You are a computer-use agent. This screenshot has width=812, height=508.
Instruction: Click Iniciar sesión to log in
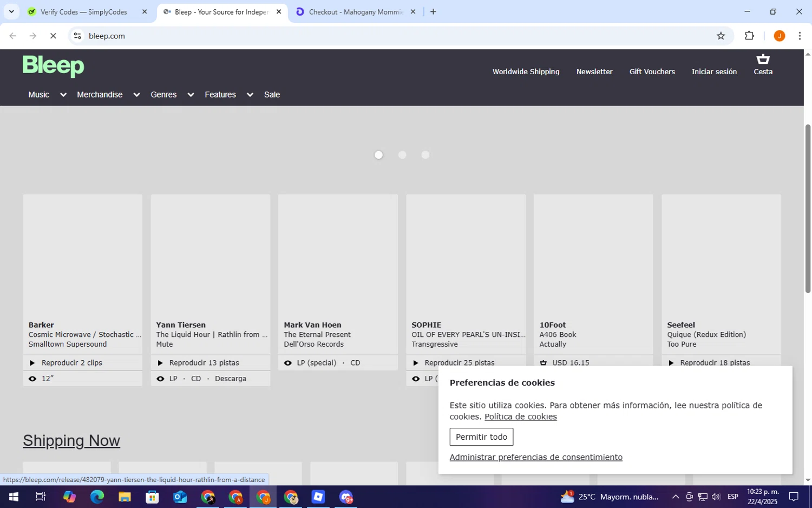714,71
